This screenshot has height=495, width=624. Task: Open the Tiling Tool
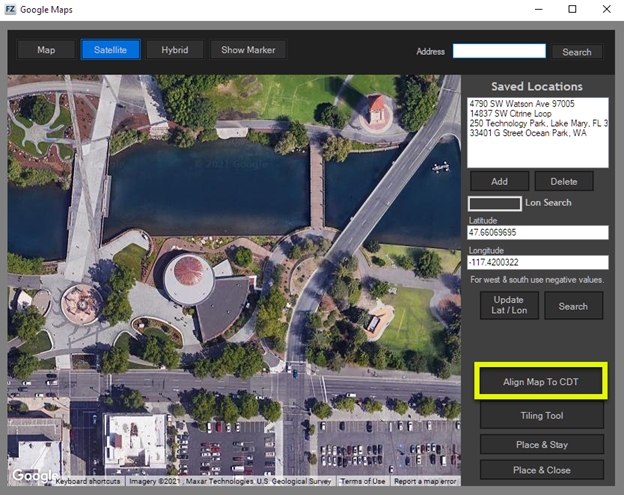[541, 415]
